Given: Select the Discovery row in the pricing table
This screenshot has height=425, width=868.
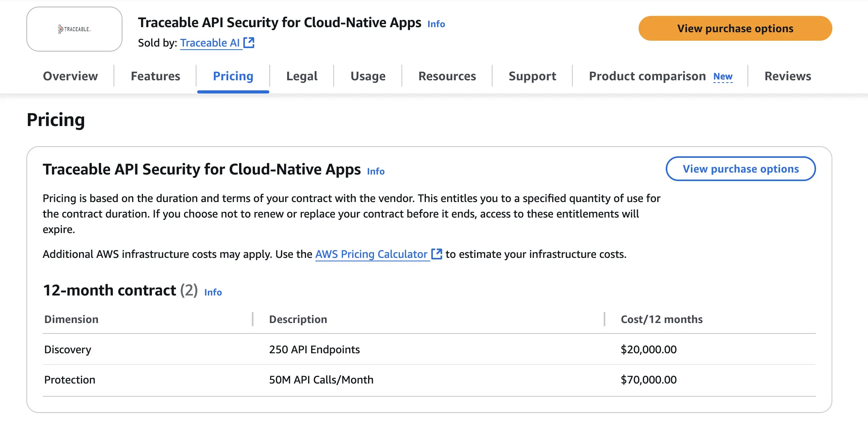Looking at the screenshot, I should (x=68, y=349).
